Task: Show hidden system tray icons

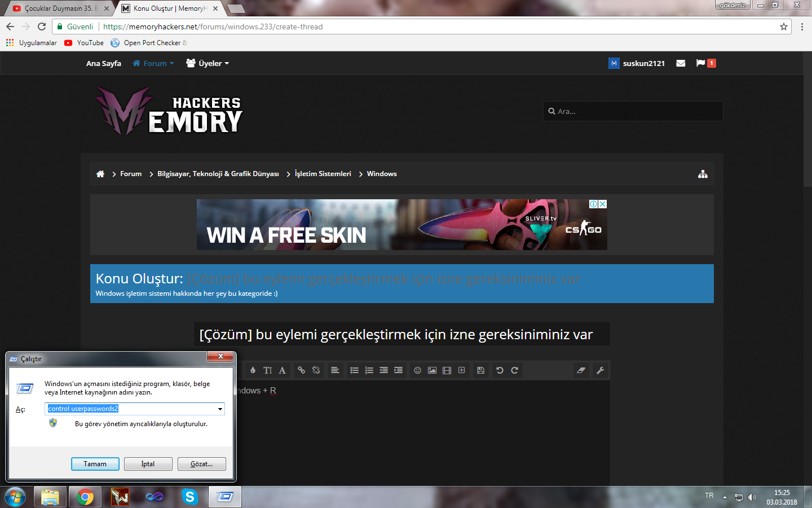Action: click(x=725, y=497)
